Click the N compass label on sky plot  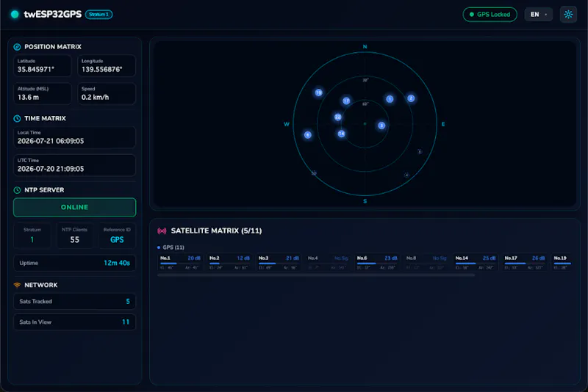tap(365, 47)
